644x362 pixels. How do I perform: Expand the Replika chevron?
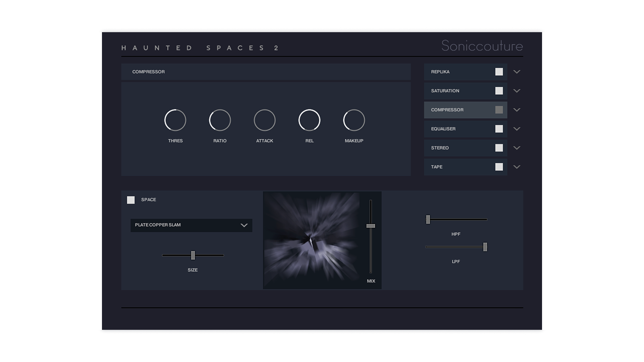point(517,72)
